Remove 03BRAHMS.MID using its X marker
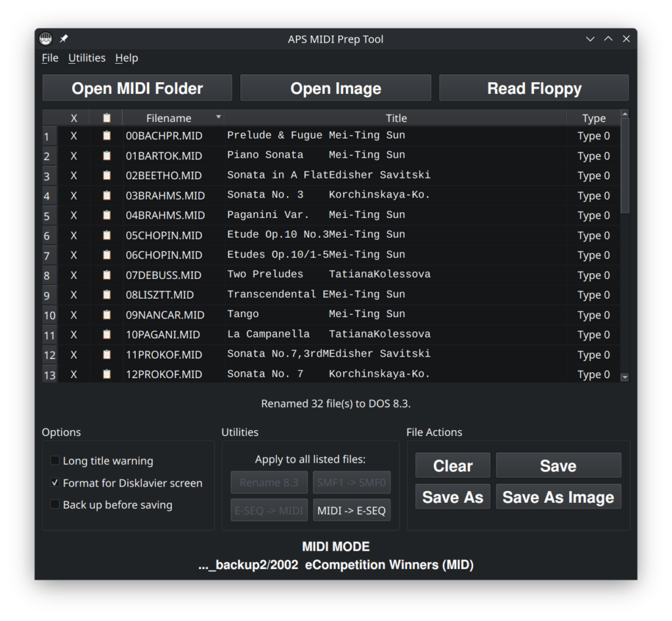 [73, 195]
